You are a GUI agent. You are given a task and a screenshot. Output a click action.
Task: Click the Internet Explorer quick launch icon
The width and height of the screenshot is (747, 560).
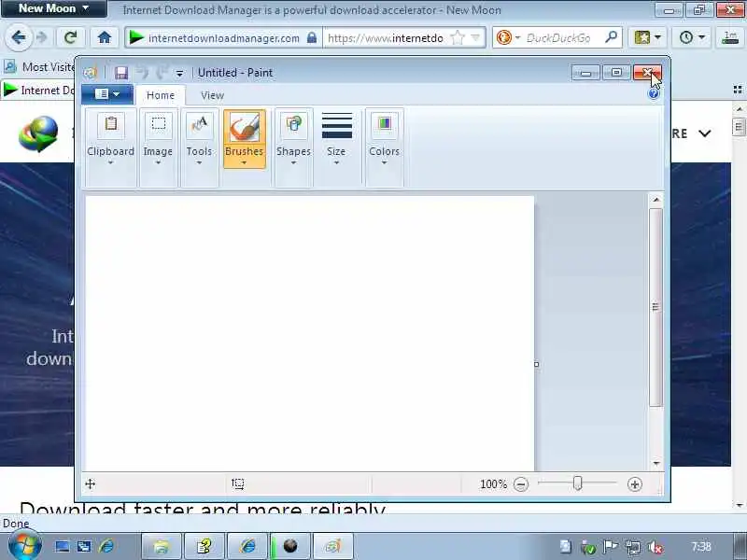click(106, 546)
